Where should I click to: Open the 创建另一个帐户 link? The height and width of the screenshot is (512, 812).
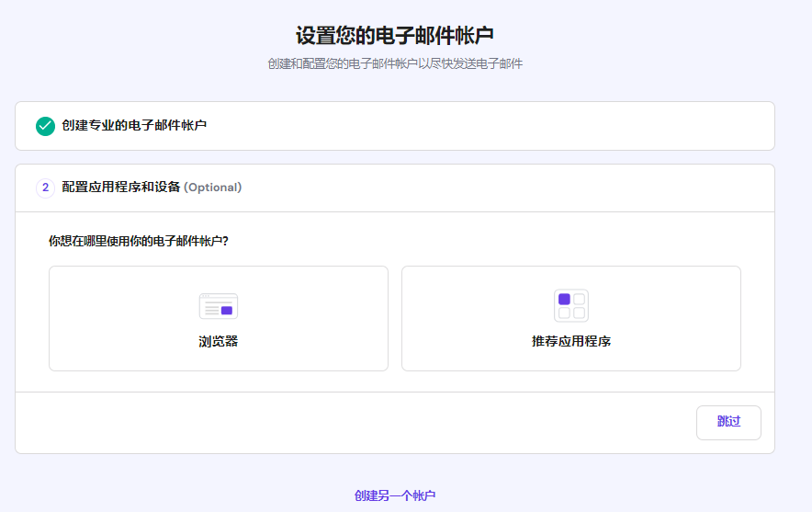(395, 495)
